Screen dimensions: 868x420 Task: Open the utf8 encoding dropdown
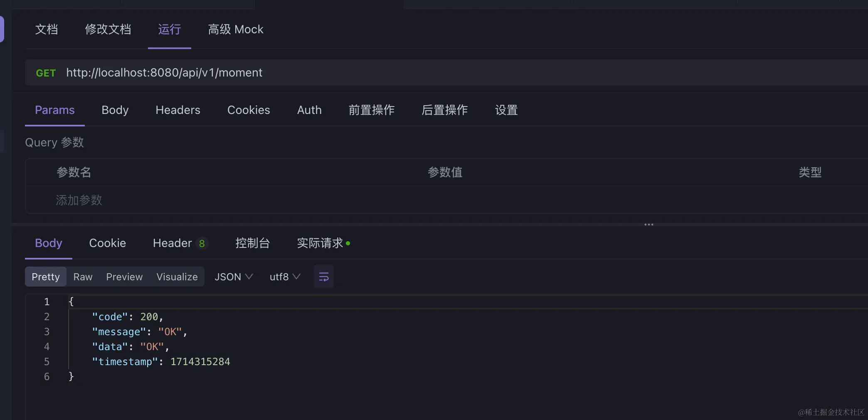285,277
